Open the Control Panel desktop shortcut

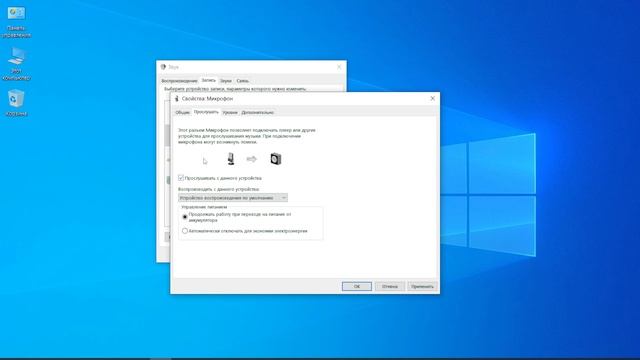pyautogui.click(x=16, y=22)
